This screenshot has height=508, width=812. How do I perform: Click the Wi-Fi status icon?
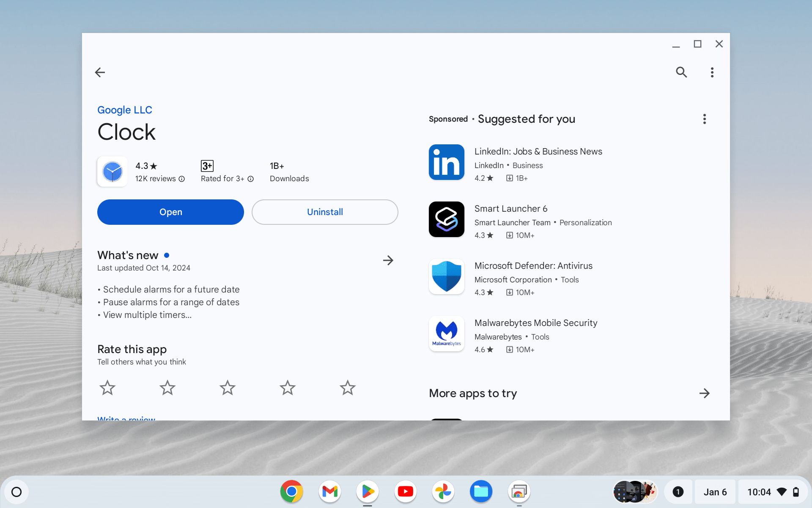[782, 492]
